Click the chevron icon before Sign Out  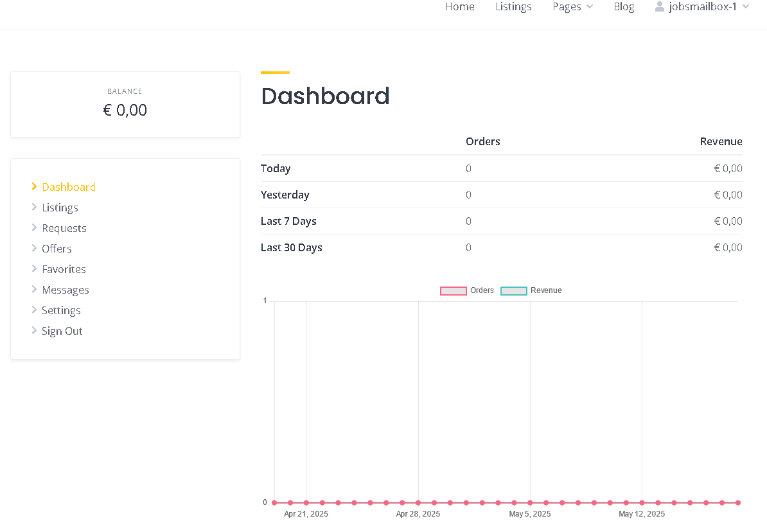(x=34, y=330)
